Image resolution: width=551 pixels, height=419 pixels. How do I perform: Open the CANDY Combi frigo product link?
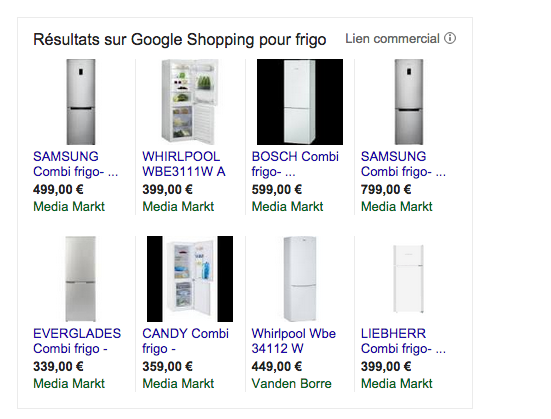[x=186, y=341]
